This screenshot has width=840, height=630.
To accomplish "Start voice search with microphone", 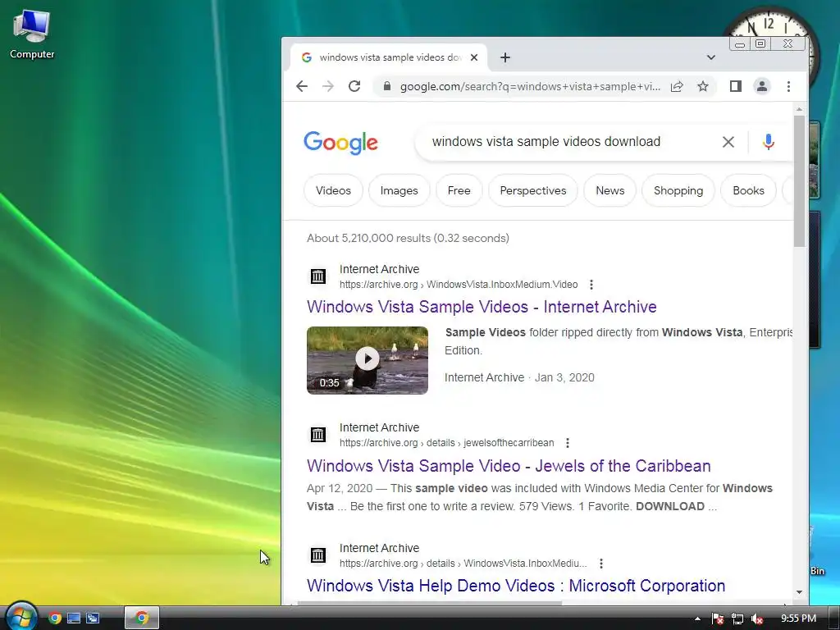I will [768, 142].
